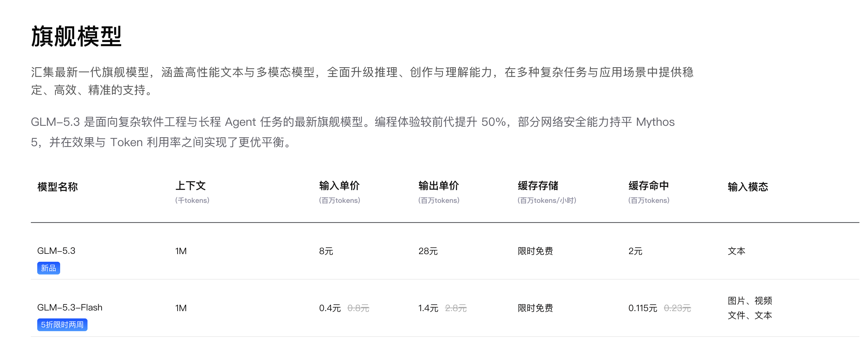This screenshot has height=349, width=868.
Task: Click the crossed-out 0.8元 original price
Action: [358, 308]
